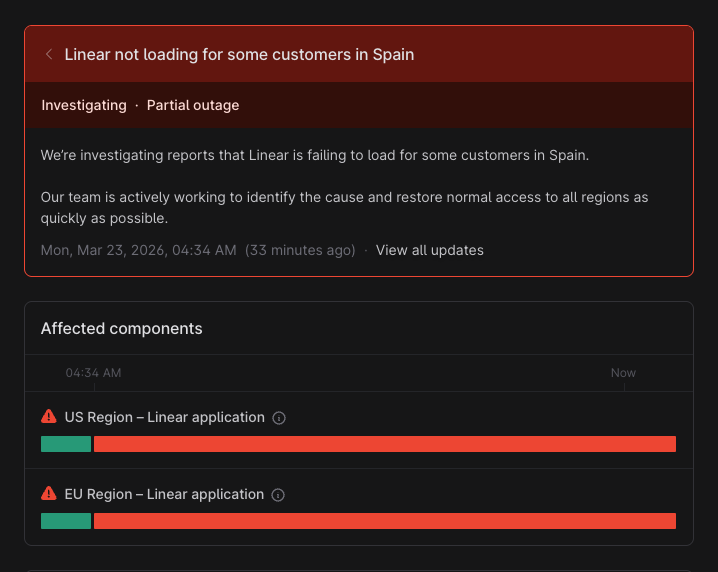Viewport: 718px width, 572px height.
Task: Click the US Region – Linear application name
Action: coord(164,418)
